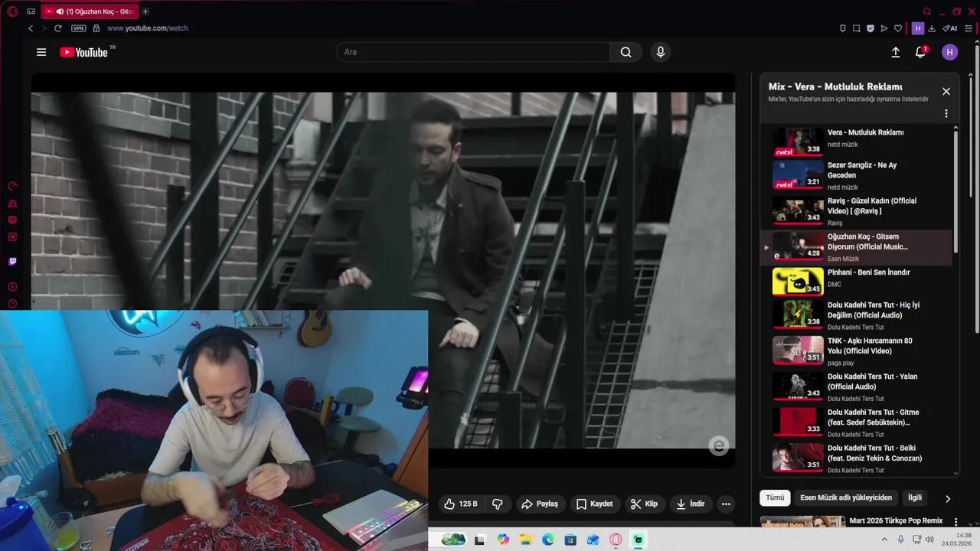Open the Easy Setup sliders menu
The height and width of the screenshot is (551, 980).
pyautogui.click(x=969, y=28)
